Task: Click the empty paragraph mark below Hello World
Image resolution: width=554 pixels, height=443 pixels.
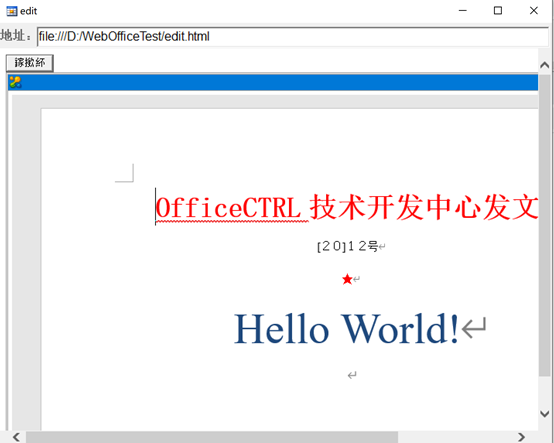Action: tap(352, 375)
